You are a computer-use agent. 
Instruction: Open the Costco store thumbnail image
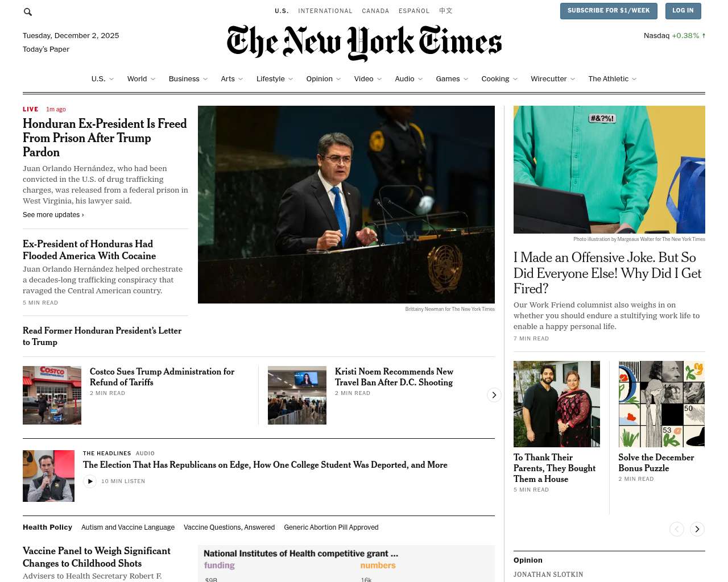52,395
